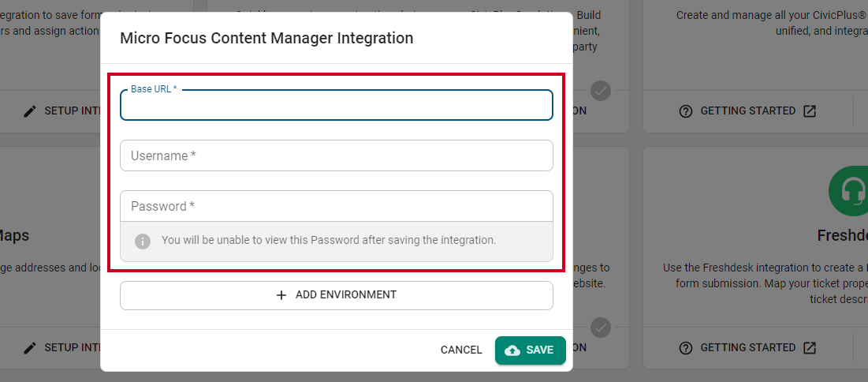Open GETTING STARTED link in top right card
This screenshot has width=868, height=382.
click(x=747, y=110)
